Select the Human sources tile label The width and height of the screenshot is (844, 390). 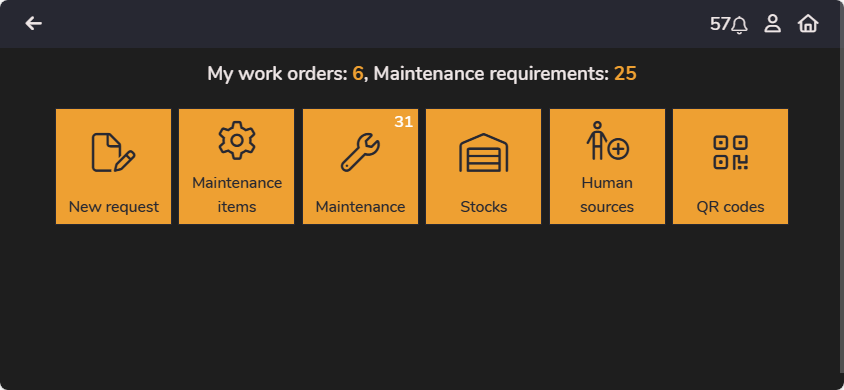pos(607,195)
